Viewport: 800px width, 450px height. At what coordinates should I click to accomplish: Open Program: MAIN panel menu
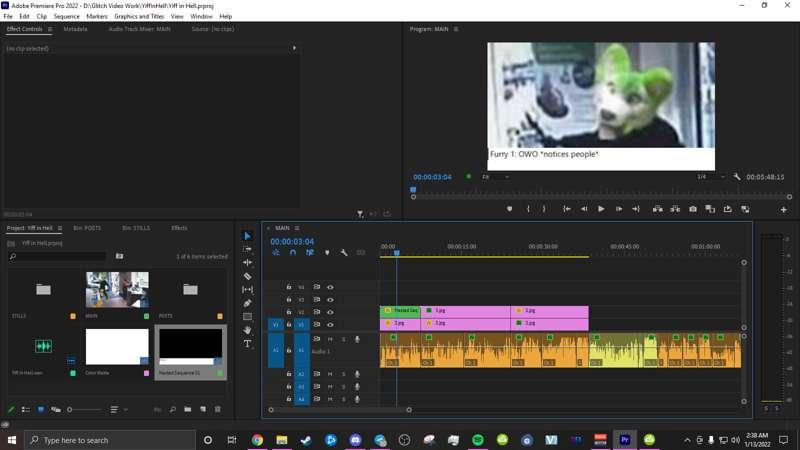point(456,29)
